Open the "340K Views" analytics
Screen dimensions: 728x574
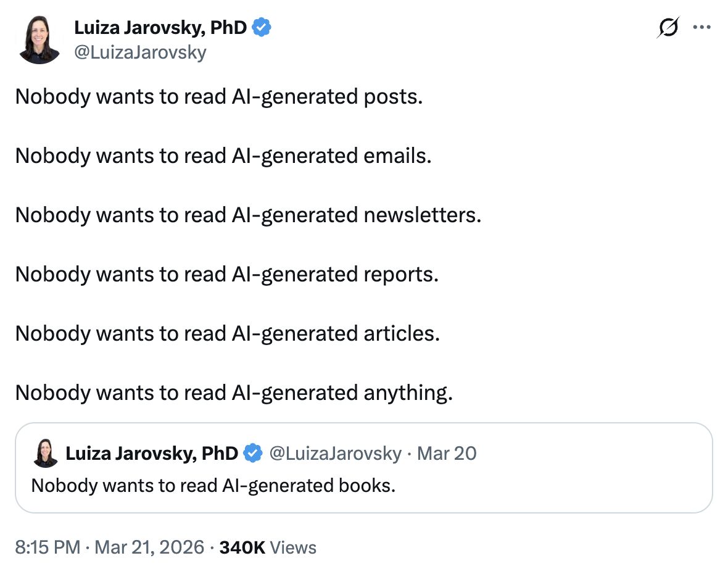(268, 547)
